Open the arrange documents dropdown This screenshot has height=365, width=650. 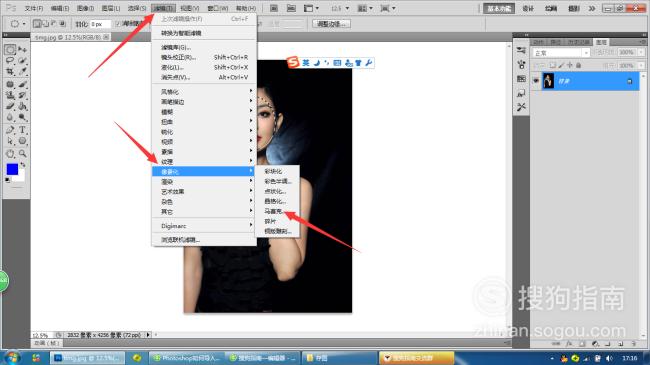click(x=364, y=8)
